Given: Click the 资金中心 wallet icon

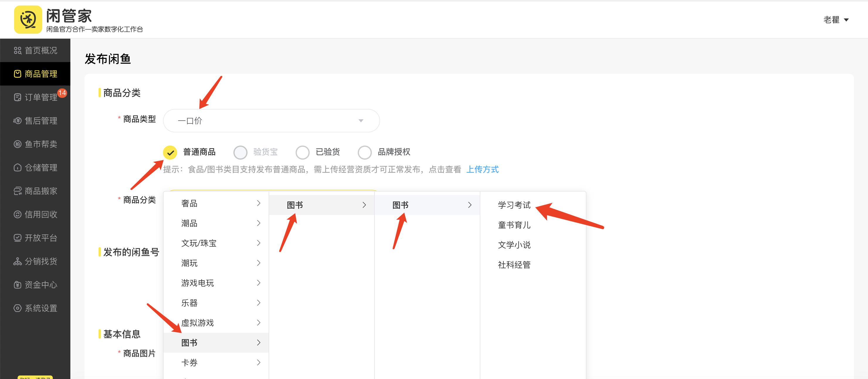Looking at the screenshot, I should pos(18,285).
